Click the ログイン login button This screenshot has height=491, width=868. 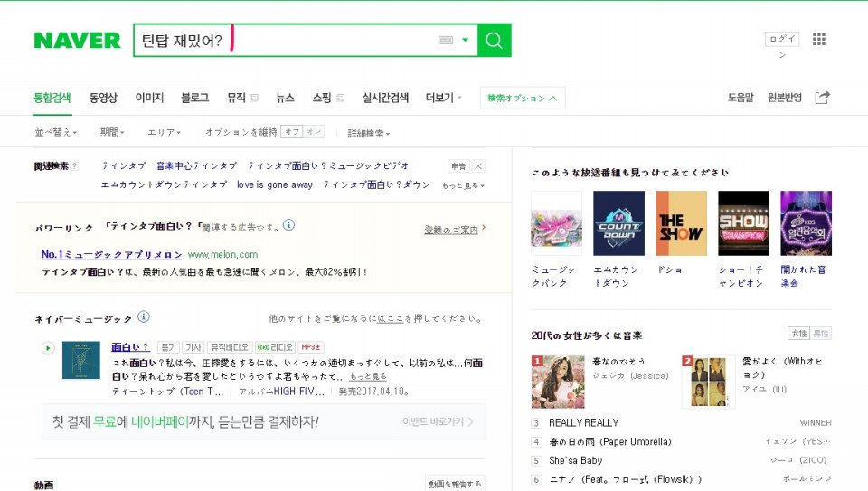pyautogui.click(x=781, y=39)
